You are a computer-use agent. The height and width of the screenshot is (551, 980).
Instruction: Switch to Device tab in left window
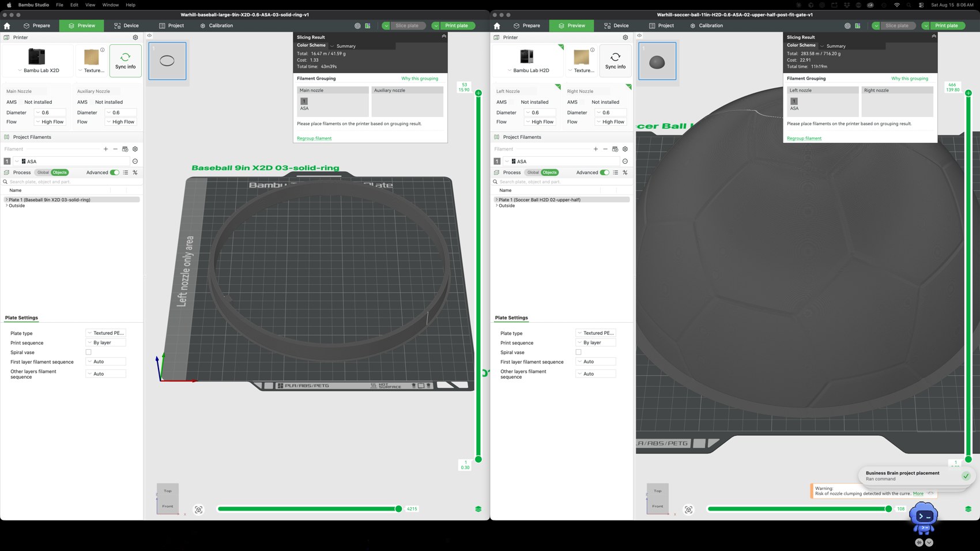[126, 26]
